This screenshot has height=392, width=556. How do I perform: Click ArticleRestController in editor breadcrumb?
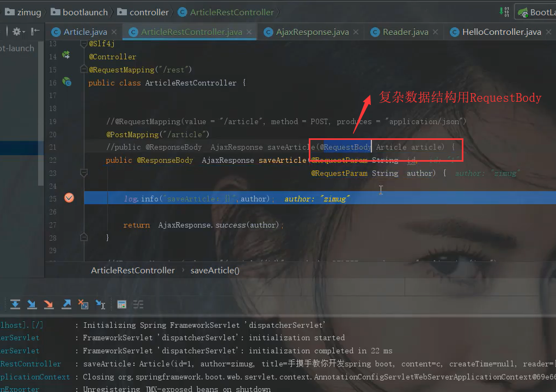click(x=133, y=271)
